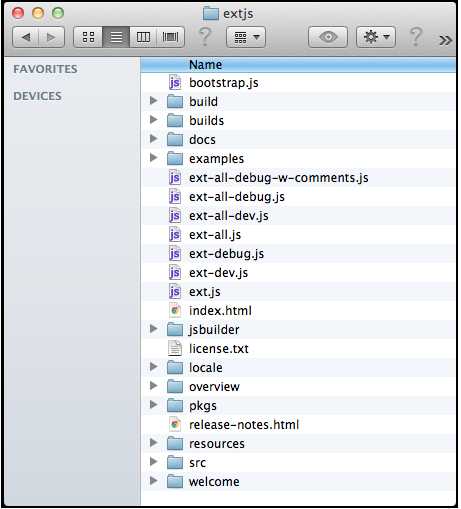Expand the jsbuilder folder
This screenshot has width=461, height=509.
coord(153,329)
